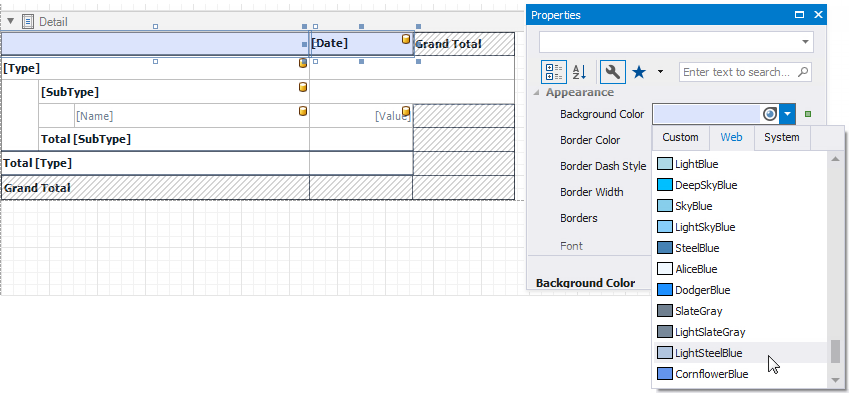Switch to the System color tab
Screen dimensions: 849x393
tap(781, 137)
